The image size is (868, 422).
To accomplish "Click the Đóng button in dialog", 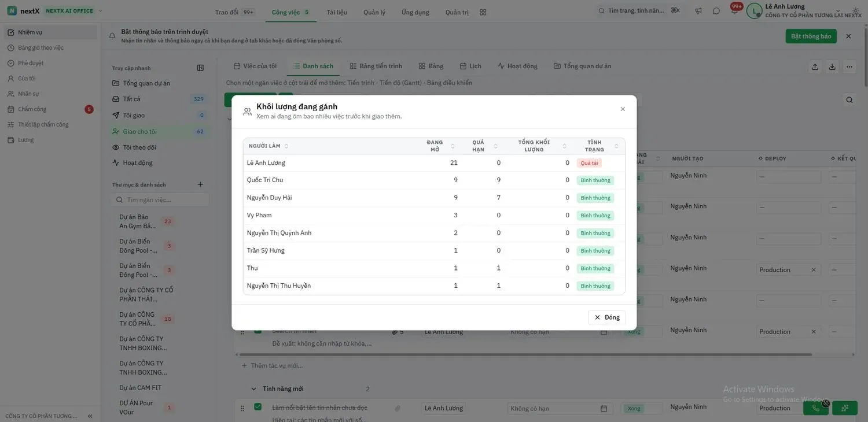I will pyautogui.click(x=606, y=317).
